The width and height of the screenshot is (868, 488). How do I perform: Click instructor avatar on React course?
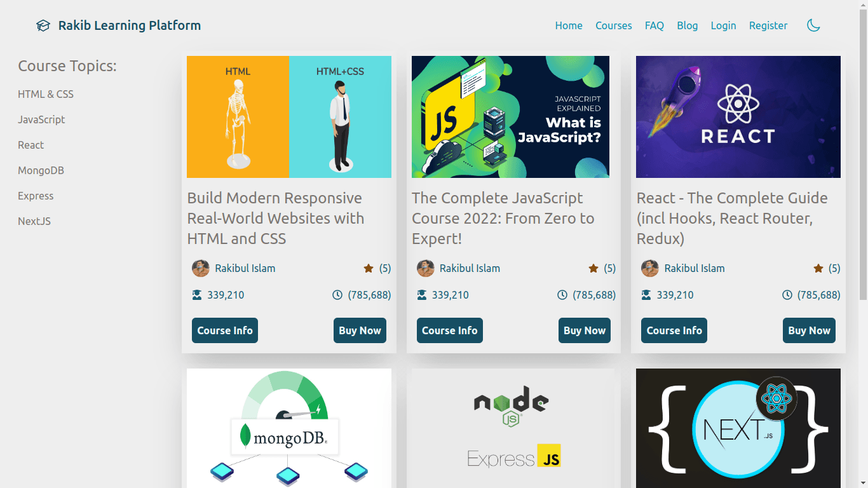click(650, 268)
